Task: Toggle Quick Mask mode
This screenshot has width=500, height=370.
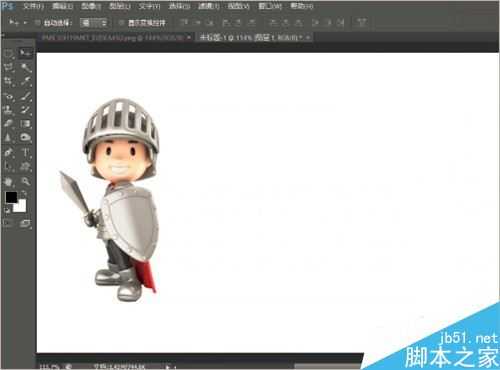Action: [8, 223]
